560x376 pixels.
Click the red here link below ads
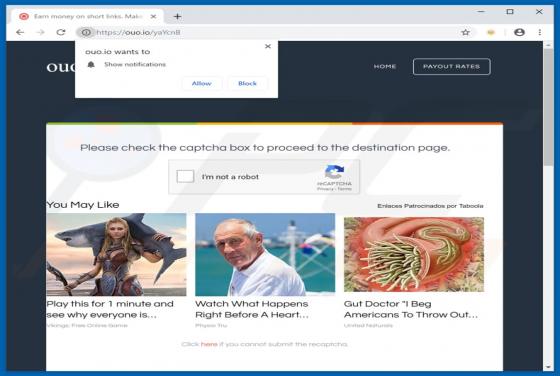(209, 344)
